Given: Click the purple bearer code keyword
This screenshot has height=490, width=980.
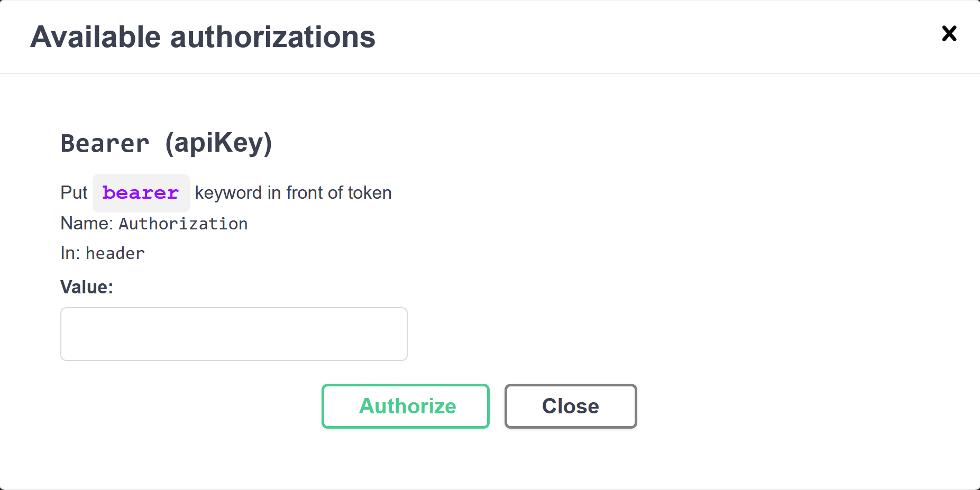Looking at the screenshot, I should [x=140, y=193].
